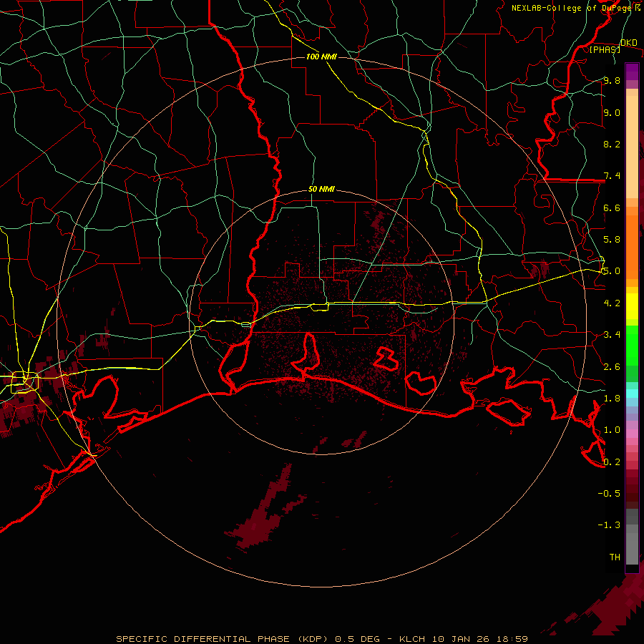Click the 3.4 scale value
This screenshot has width=644, height=644.
pos(612,335)
